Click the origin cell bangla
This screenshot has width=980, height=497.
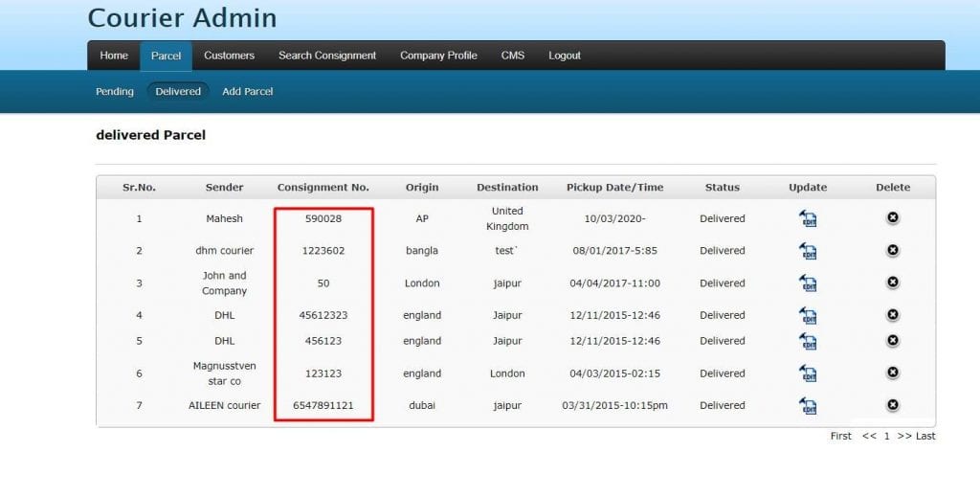(422, 251)
